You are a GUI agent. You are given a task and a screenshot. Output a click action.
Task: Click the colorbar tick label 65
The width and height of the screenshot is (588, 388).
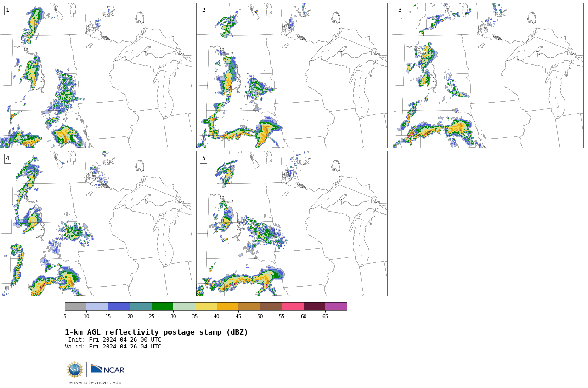point(325,316)
